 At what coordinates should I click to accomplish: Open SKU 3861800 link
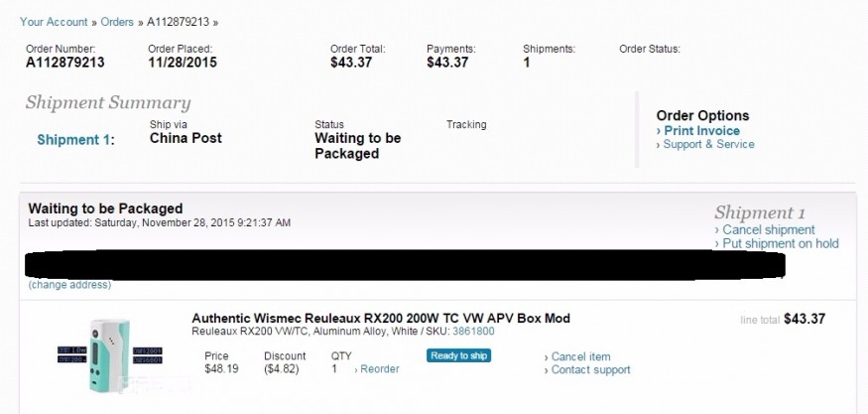473,333
